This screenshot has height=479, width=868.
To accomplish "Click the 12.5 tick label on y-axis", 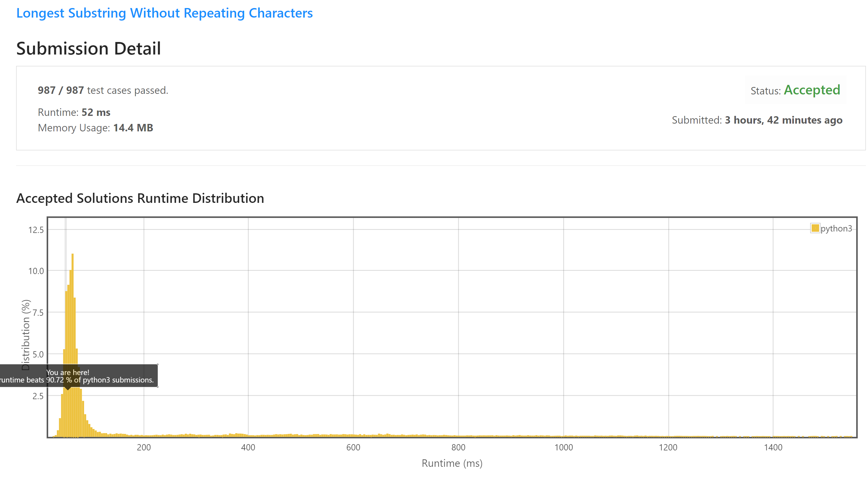I will [x=36, y=230].
